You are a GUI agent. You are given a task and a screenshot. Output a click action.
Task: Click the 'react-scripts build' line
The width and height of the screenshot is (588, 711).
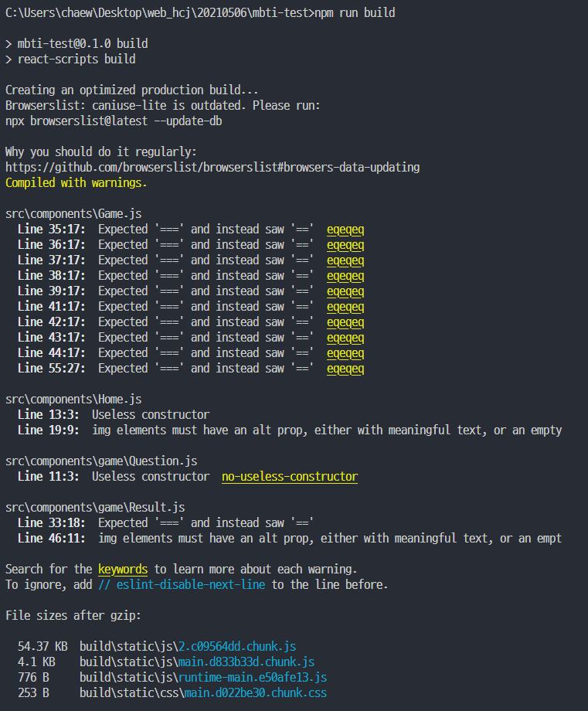tap(70, 59)
